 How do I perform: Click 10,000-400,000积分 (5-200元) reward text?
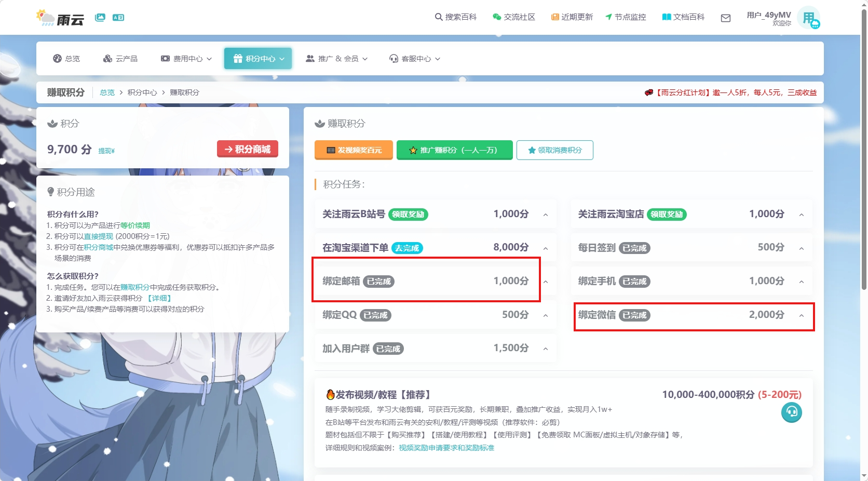tap(732, 395)
